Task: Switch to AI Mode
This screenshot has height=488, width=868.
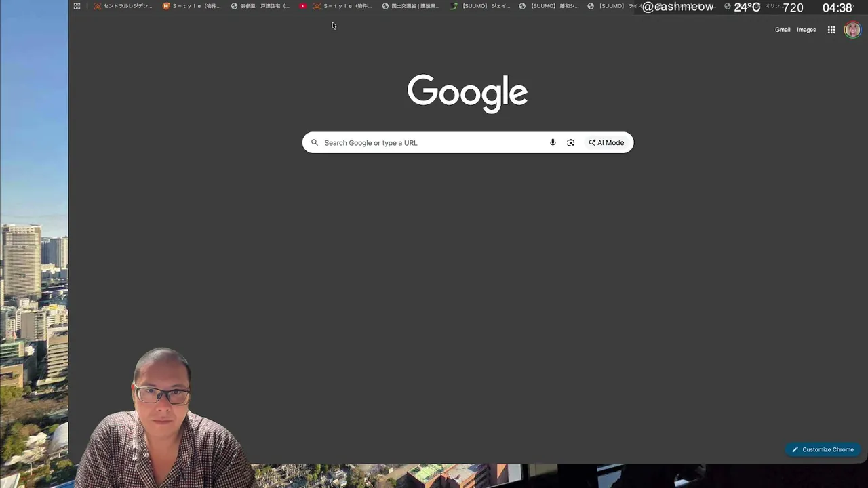Action: click(606, 142)
